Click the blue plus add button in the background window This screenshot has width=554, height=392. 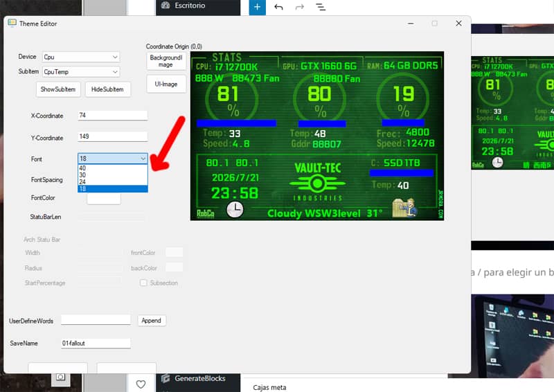point(257,7)
